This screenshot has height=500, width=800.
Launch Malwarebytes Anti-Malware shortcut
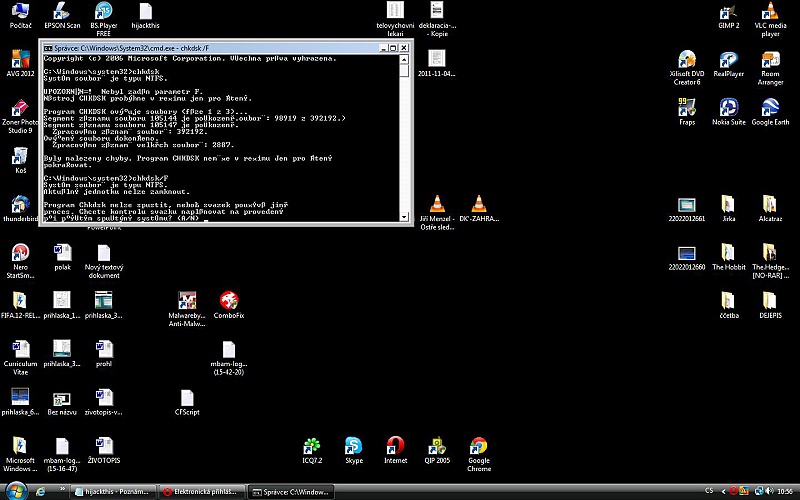click(x=187, y=309)
